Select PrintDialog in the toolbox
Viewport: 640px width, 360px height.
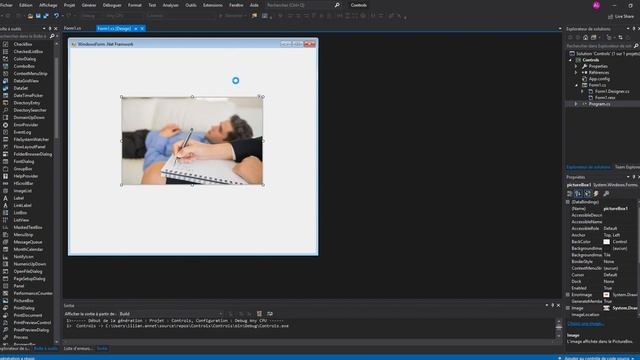tap(24, 308)
